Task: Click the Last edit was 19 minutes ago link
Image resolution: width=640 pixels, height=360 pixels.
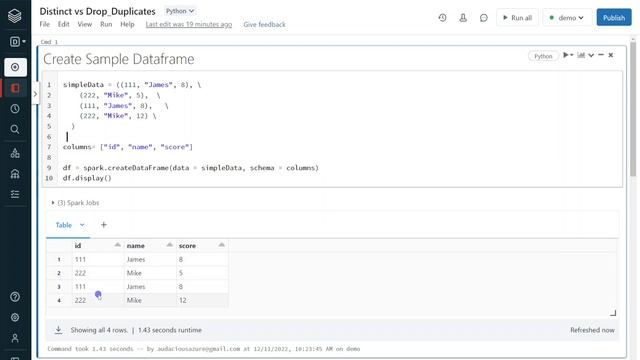Action: click(189, 24)
